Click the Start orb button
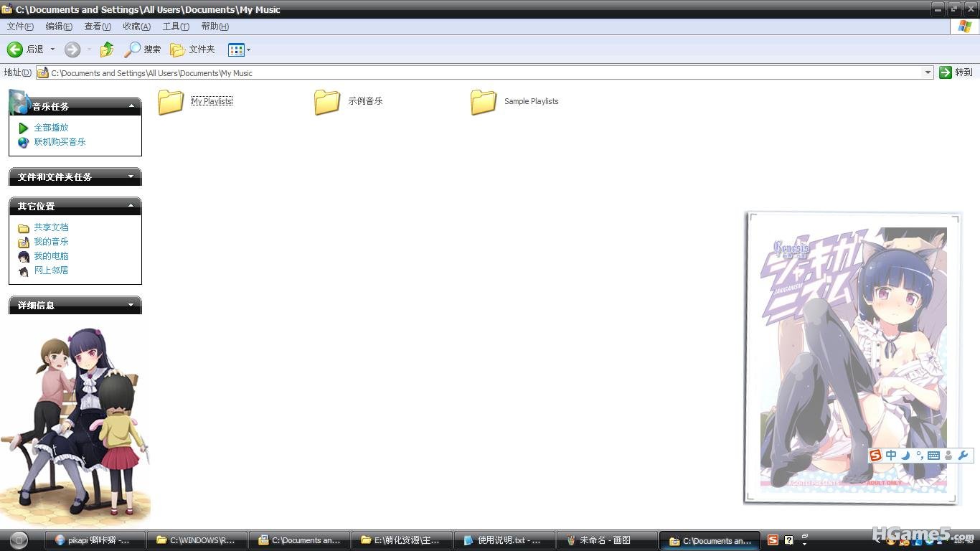The image size is (980, 551). [19, 540]
